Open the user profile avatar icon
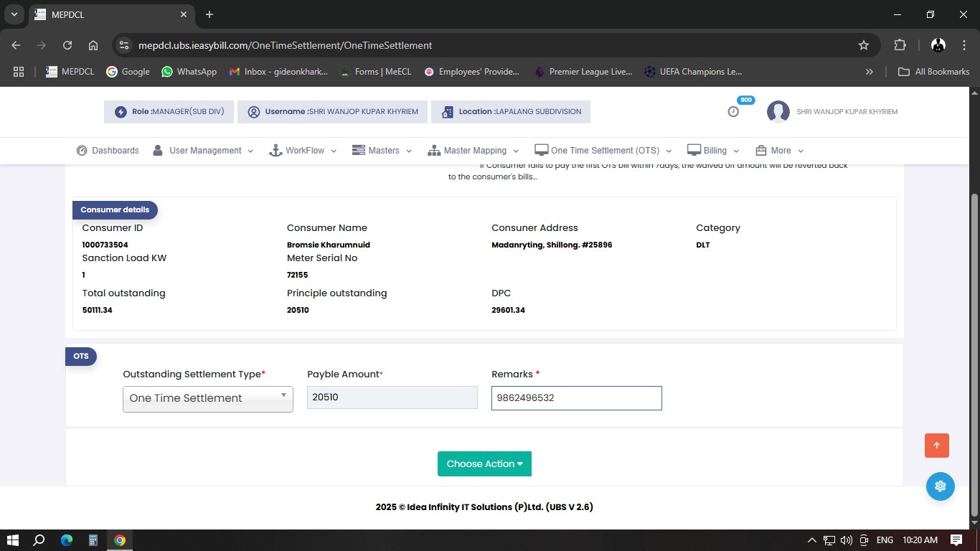Screen dimensions: 980x551 pos(778,112)
